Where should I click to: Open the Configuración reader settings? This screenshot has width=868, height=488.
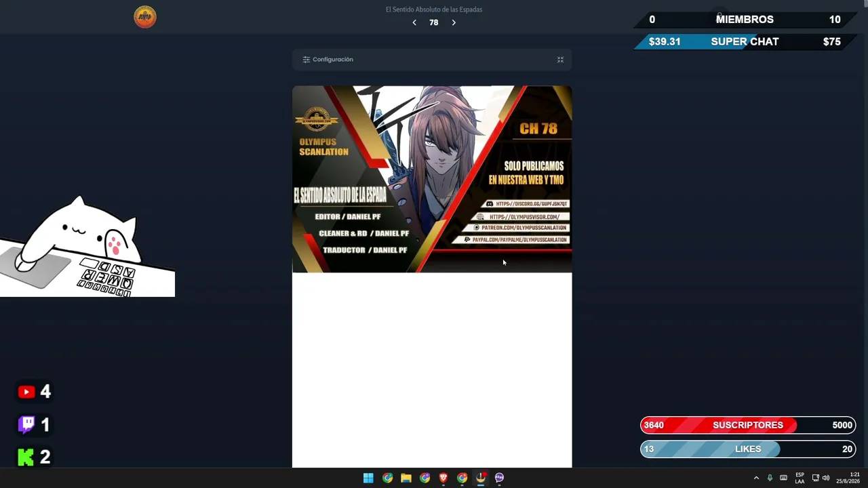(328, 60)
